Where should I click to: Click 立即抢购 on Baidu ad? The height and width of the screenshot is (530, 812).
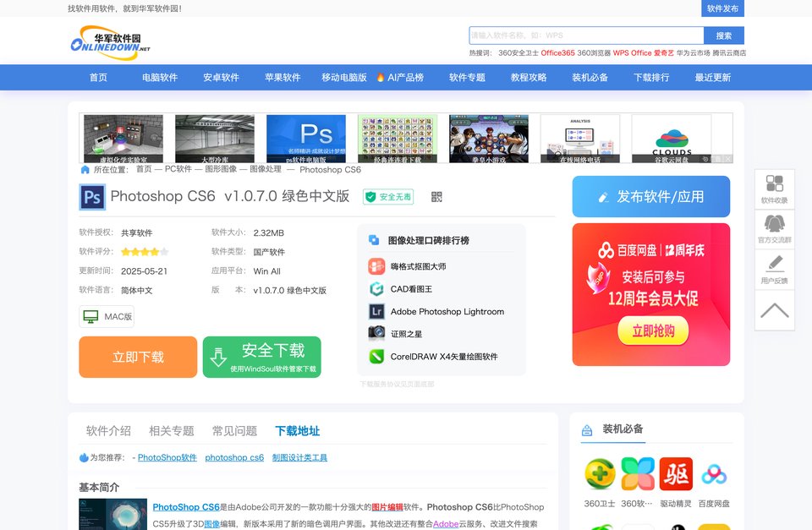[x=653, y=331]
